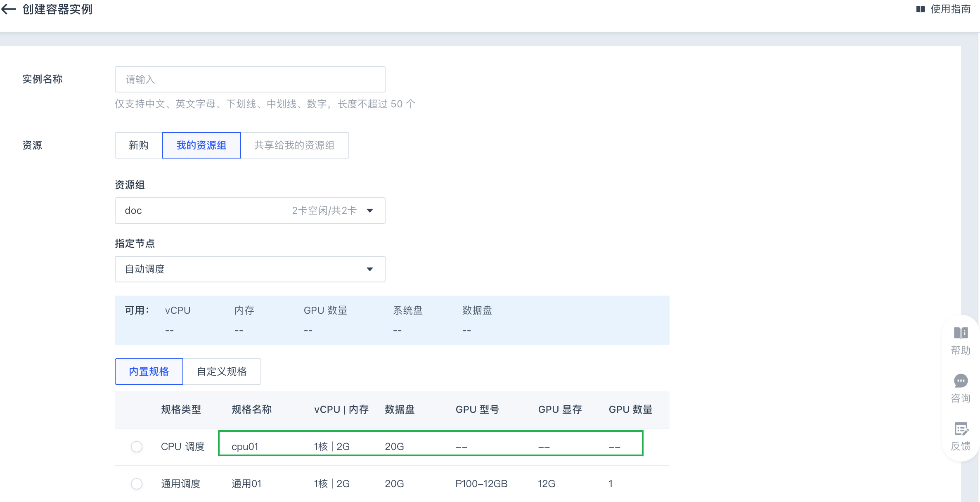Click the 使用指南 link
The height and width of the screenshot is (502, 980).
[x=950, y=9]
